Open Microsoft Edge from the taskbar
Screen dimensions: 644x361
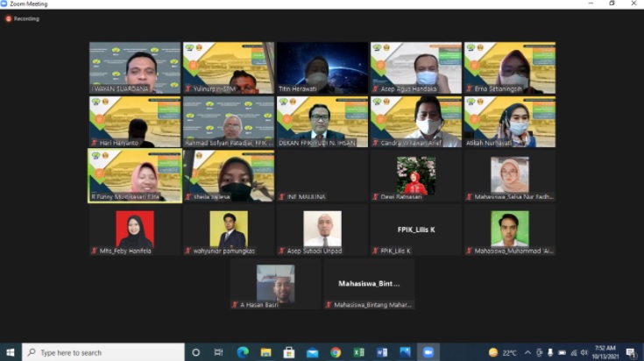[243, 352]
